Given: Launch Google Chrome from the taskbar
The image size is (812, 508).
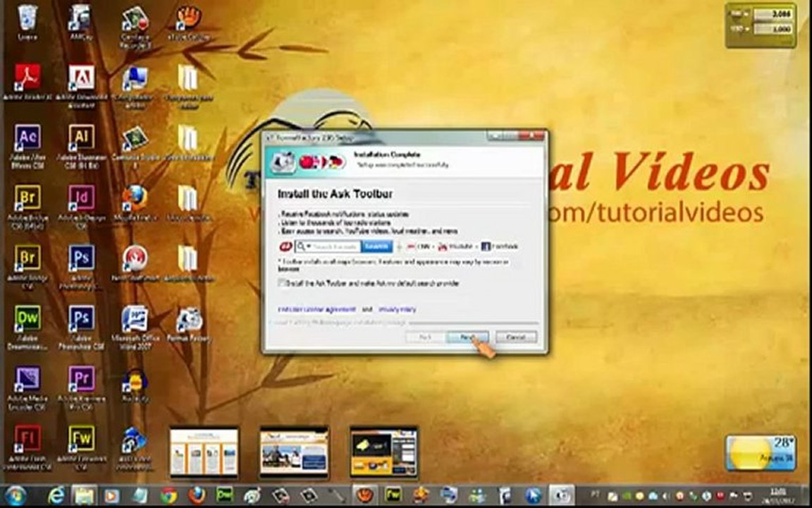Looking at the screenshot, I should [168, 495].
